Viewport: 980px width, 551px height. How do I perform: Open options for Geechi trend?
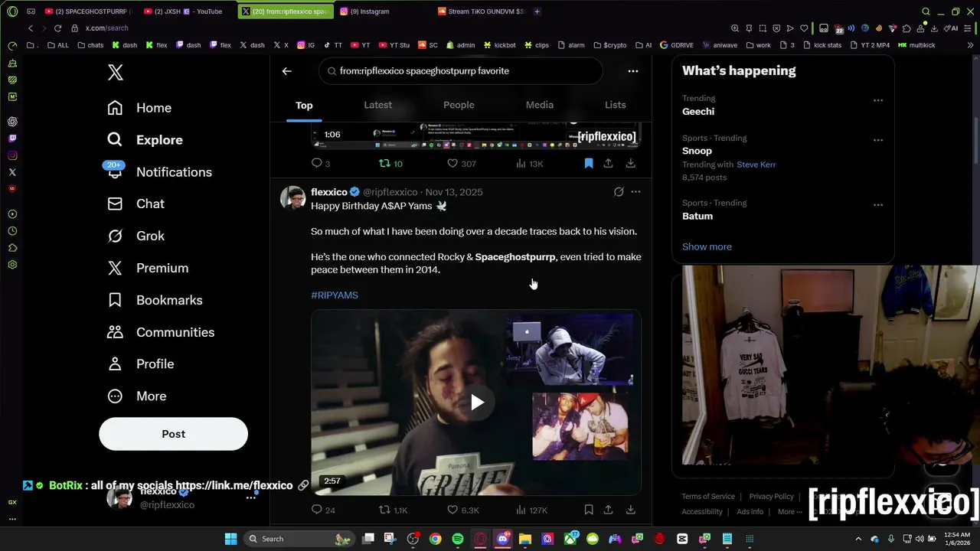click(878, 100)
